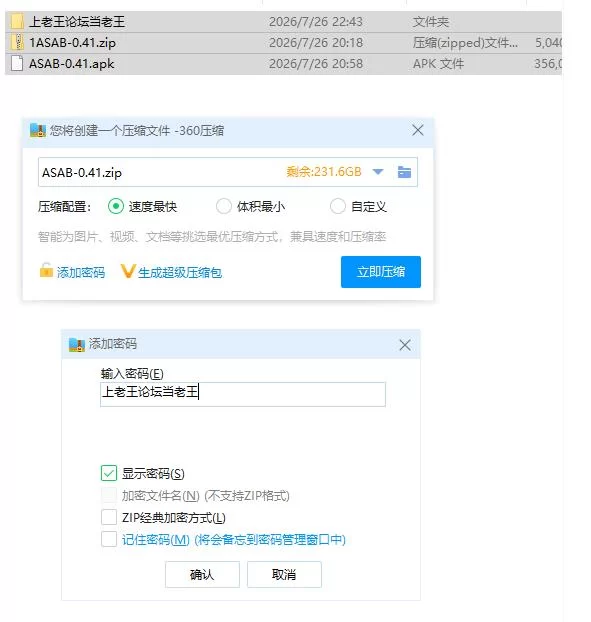Click the 输入密码(E) password field

point(243,394)
